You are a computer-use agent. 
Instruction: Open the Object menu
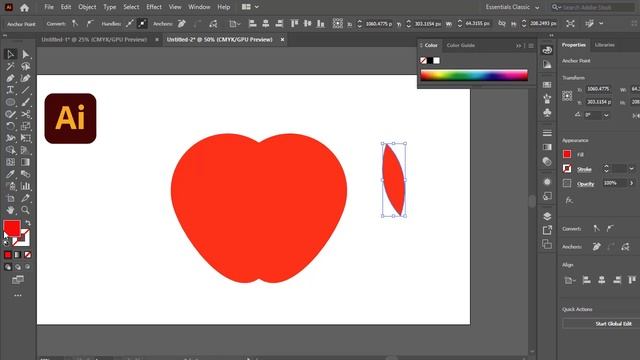click(x=87, y=7)
